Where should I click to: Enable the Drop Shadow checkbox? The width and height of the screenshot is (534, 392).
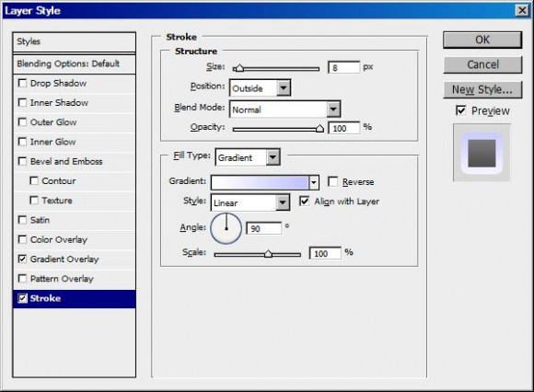(x=22, y=83)
